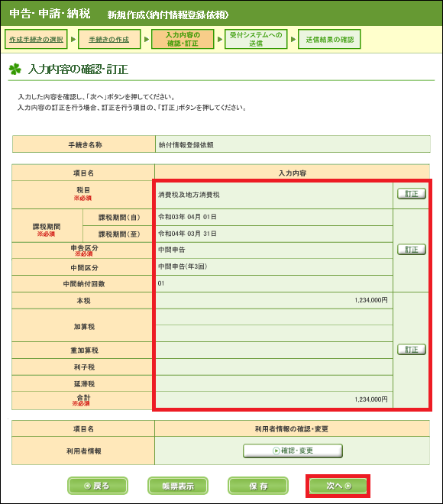The height and width of the screenshot is (504, 443).
Task: Click the arrow after 作成手続きの選択 step
Action: pyautogui.click(x=73, y=39)
